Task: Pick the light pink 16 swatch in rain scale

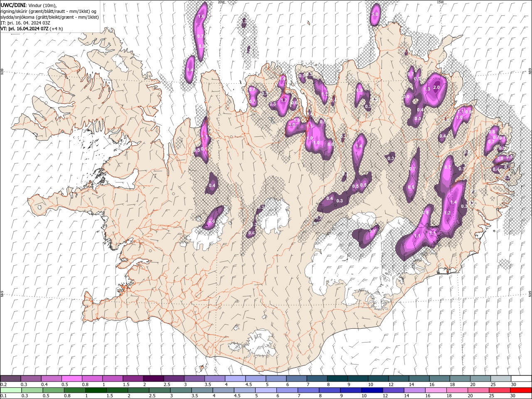Action: pos(436,390)
